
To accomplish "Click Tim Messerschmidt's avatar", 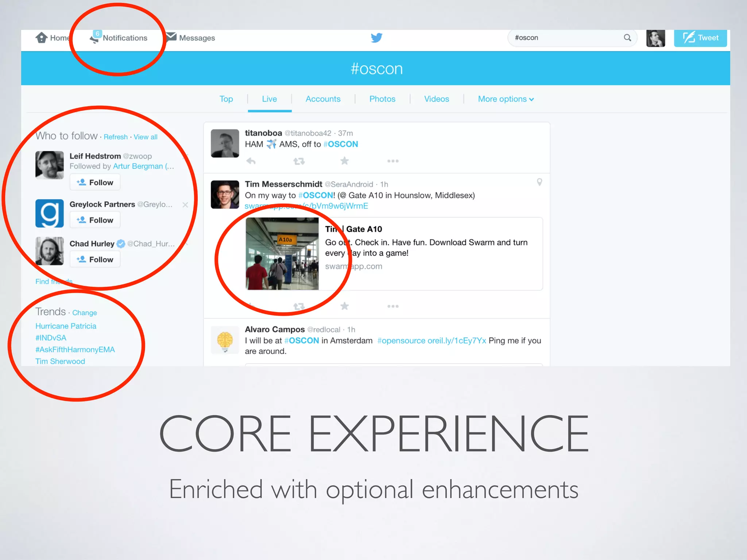I will (225, 195).
